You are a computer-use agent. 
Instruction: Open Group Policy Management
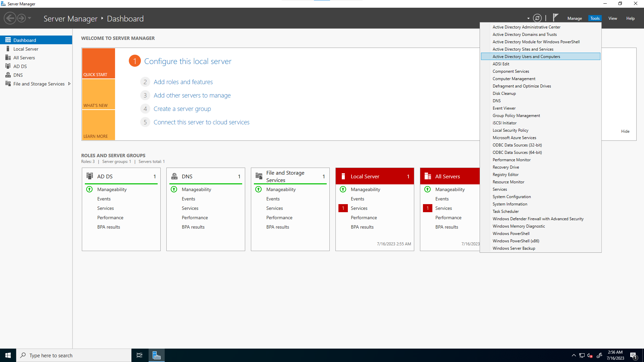[x=540, y=116]
